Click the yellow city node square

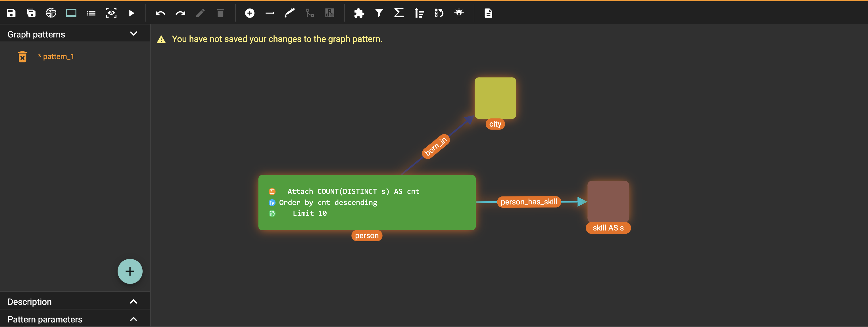point(495,98)
